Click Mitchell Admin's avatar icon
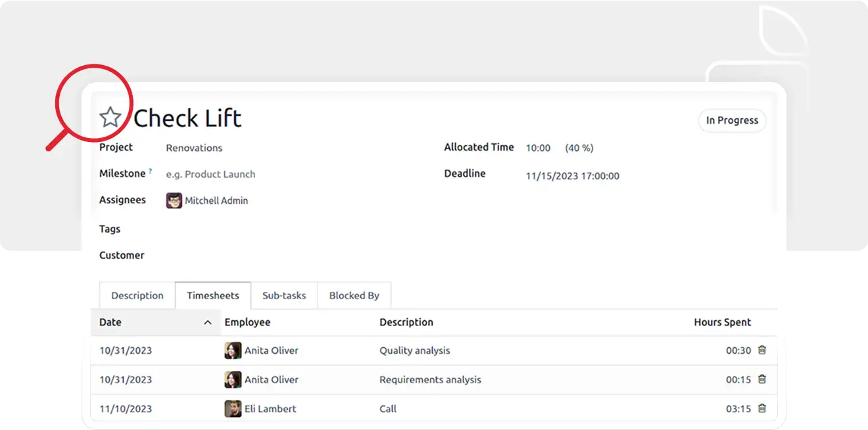 174,201
